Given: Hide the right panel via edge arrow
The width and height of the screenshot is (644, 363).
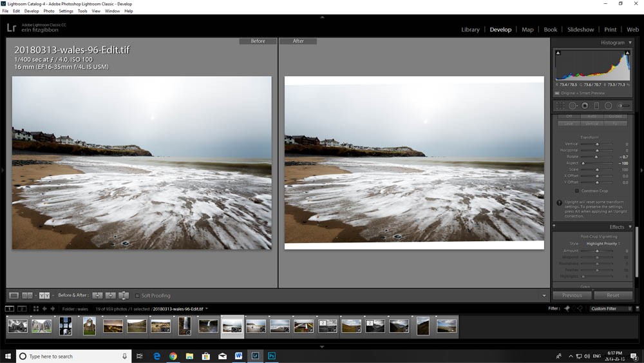Looking at the screenshot, I should pyautogui.click(x=641, y=170).
